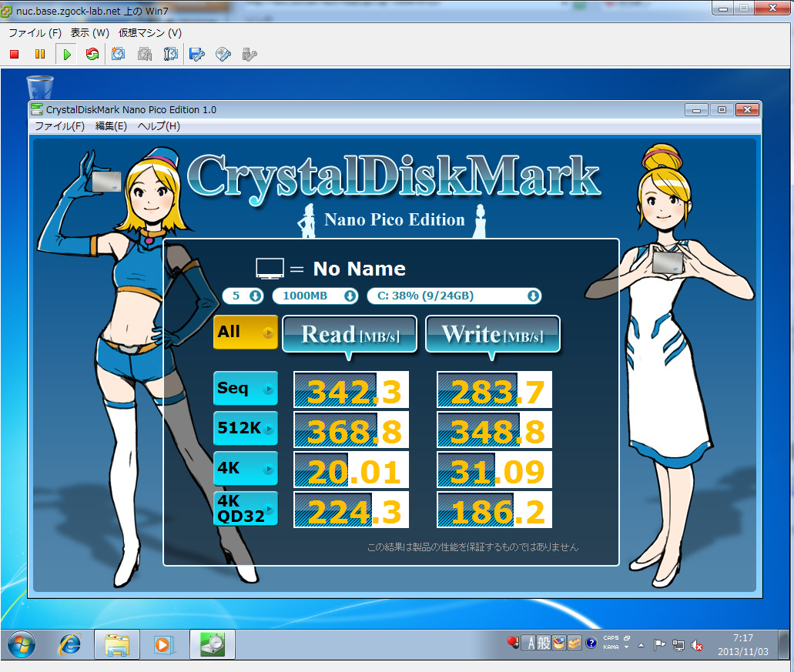Start the 4K benchmark
Image resolution: width=794 pixels, height=672 pixels.
click(246, 468)
